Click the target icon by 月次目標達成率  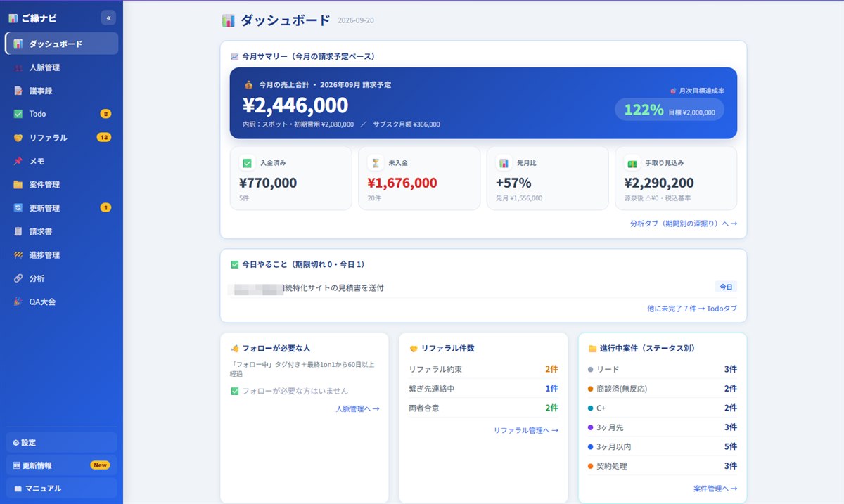point(673,91)
